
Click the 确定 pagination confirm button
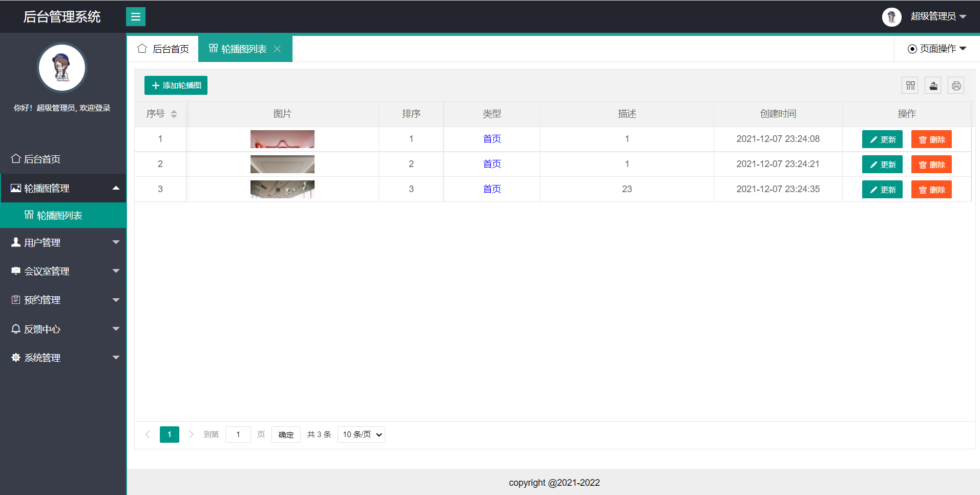[x=286, y=435]
